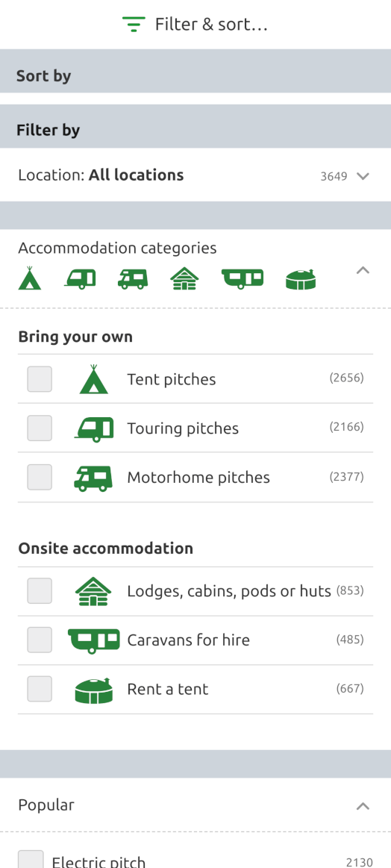Check the Motorhome pitches checkbox
Image resolution: width=391 pixels, height=868 pixels.
40,477
